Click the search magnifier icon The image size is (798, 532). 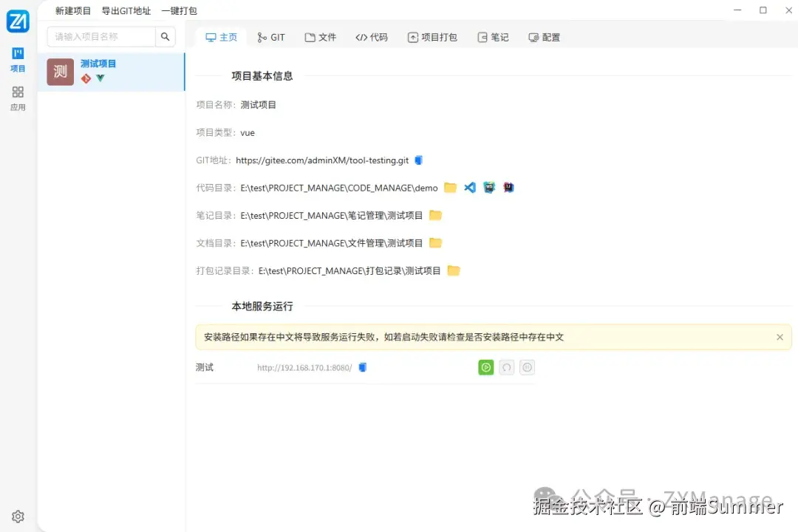(x=166, y=35)
